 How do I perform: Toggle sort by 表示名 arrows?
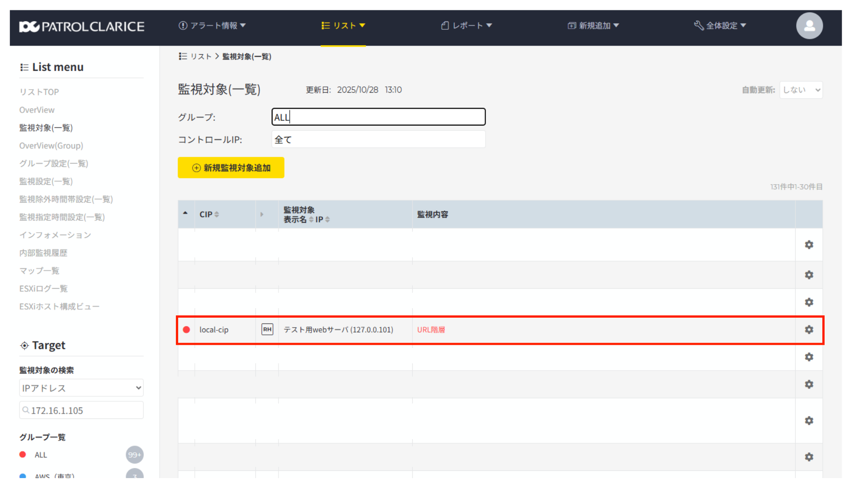(311, 220)
